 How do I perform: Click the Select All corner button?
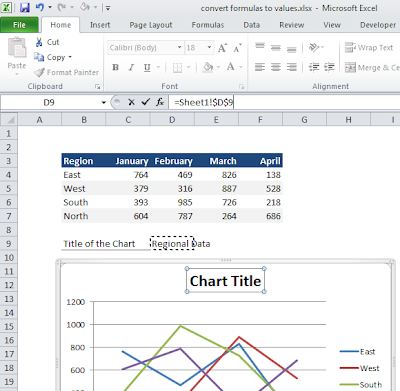point(9,120)
